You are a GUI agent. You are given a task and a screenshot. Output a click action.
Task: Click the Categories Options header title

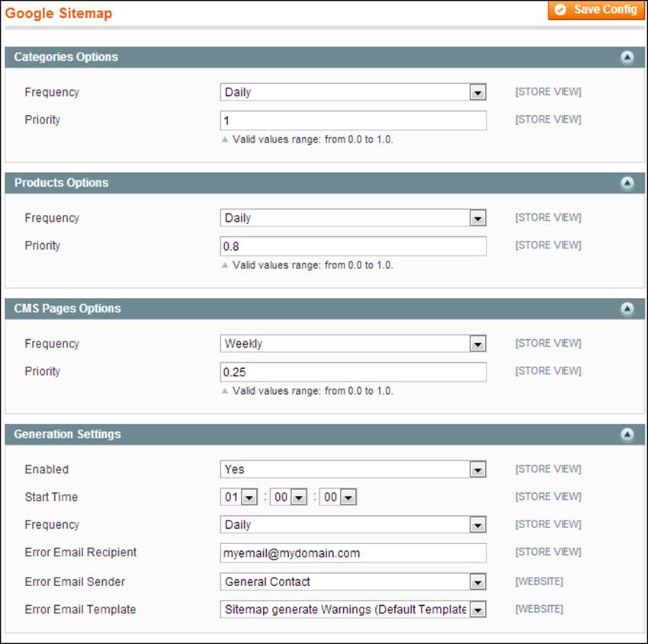click(66, 57)
